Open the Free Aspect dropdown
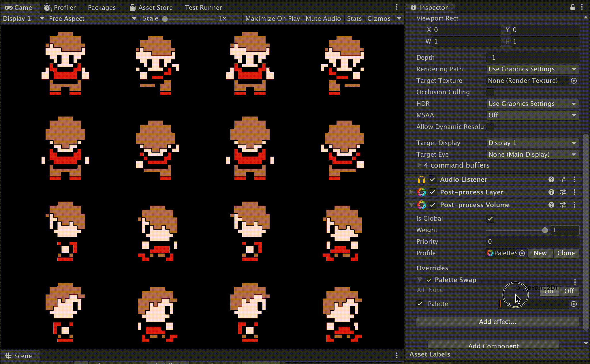590x364 pixels. click(x=92, y=18)
